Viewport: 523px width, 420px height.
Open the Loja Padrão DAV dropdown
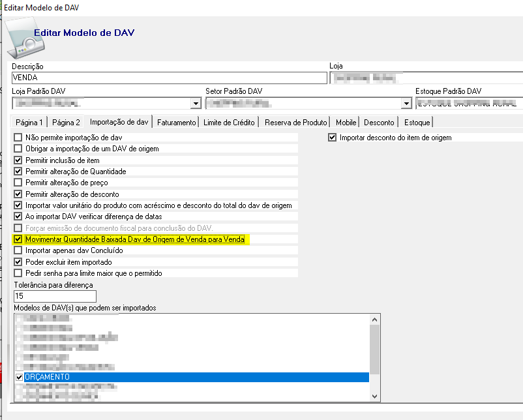tap(196, 104)
